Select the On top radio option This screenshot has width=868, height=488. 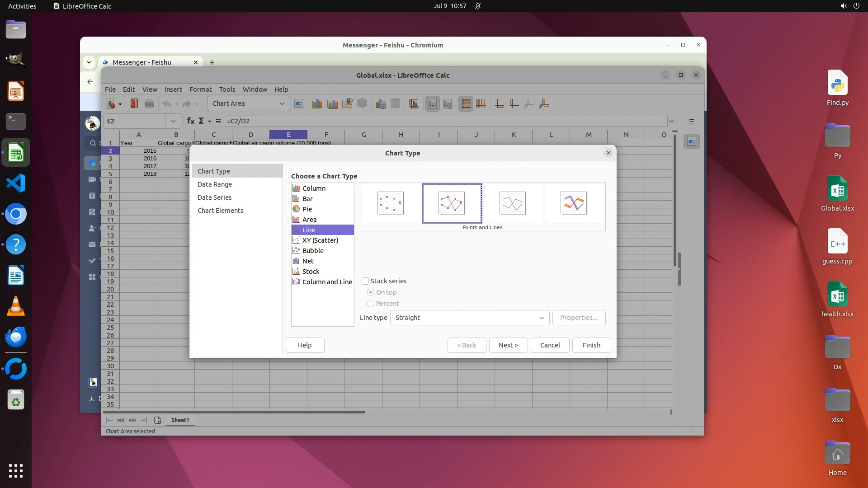tap(371, 292)
